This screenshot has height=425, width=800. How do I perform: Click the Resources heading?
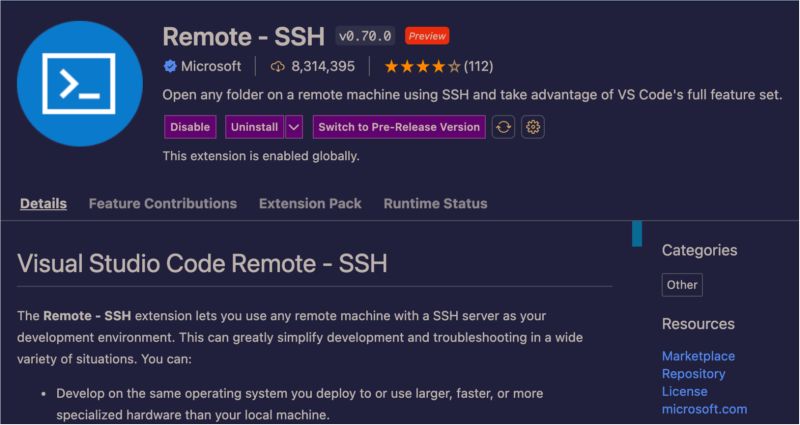698,324
